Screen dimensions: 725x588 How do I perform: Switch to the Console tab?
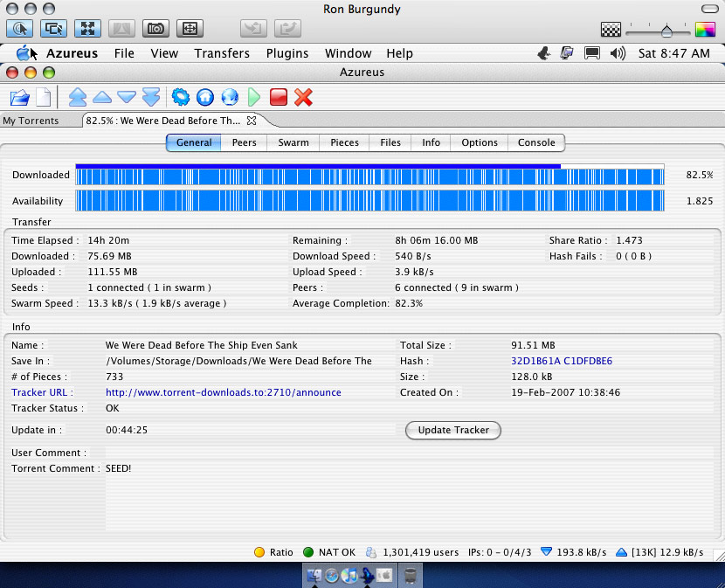[x=536, y=142]
